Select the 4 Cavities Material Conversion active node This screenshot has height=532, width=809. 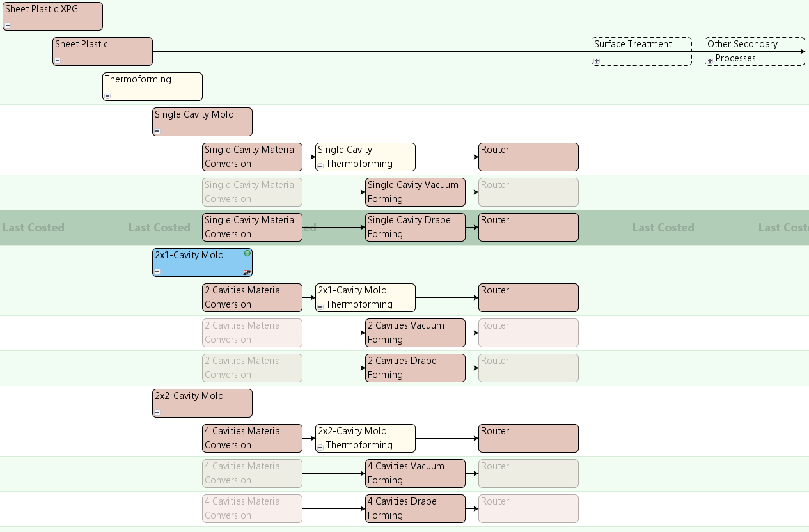(x=252, y=438)
